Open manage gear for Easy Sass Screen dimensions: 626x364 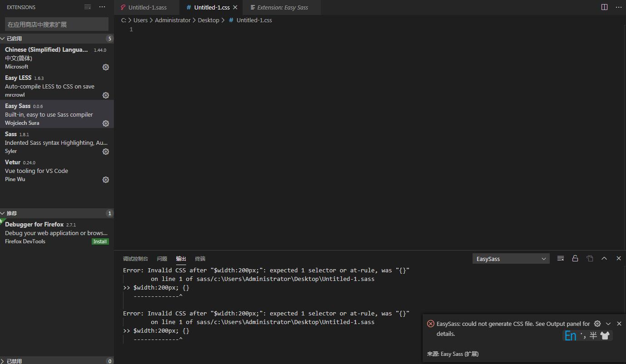[x=106, y=123]
